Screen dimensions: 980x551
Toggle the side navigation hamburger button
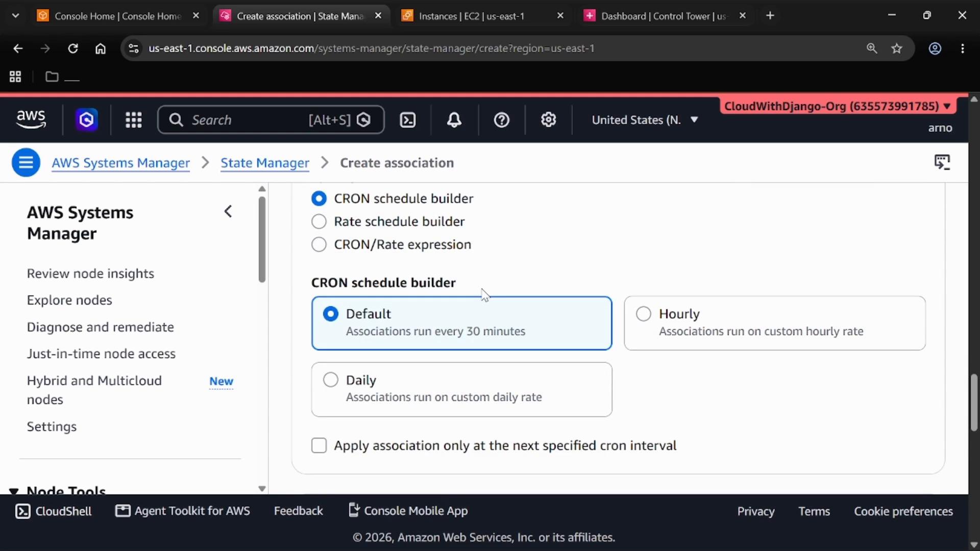[26, 163]
